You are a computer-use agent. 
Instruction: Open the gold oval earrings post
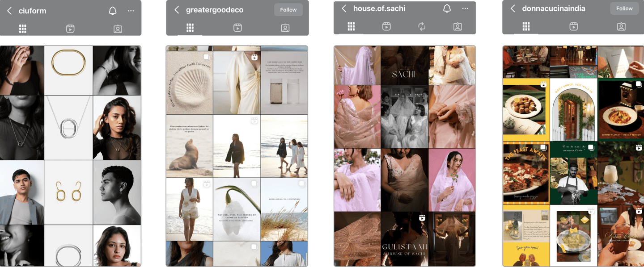coord(68,192)
